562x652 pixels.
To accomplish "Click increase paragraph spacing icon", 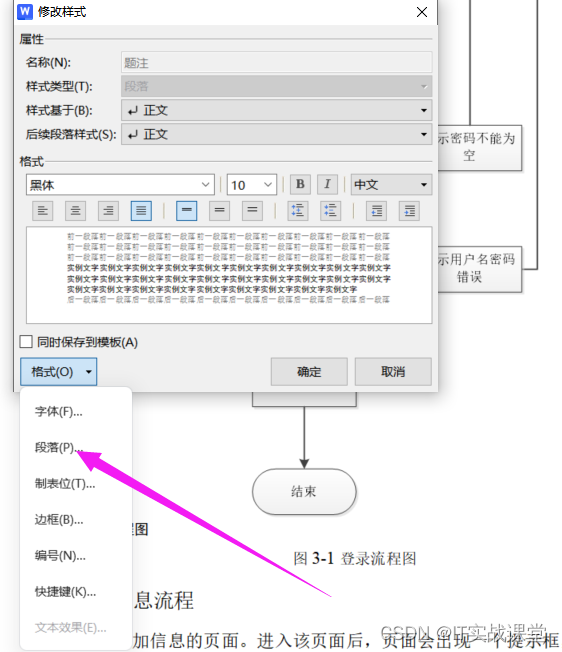I will pos(298,211).
